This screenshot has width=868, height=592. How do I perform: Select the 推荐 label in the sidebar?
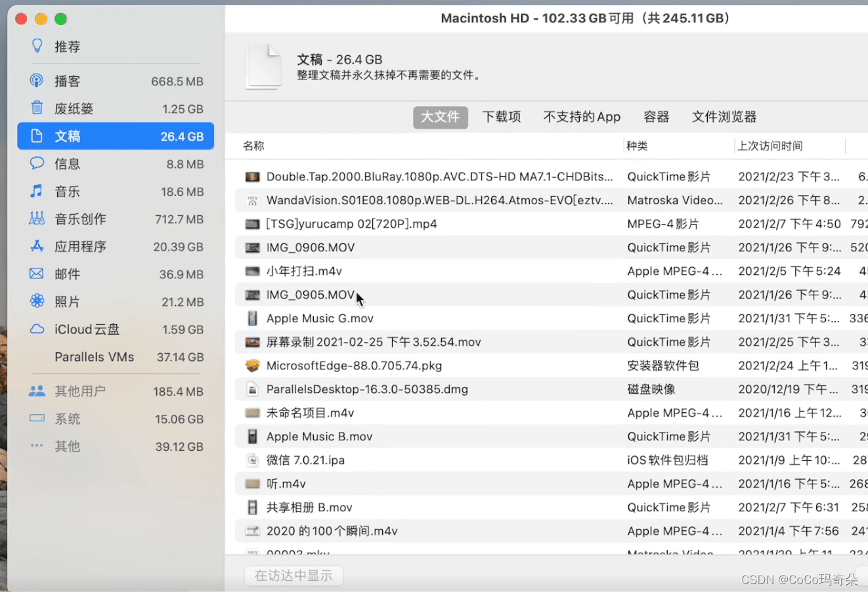pyautogui.click(x=67, y=47)
